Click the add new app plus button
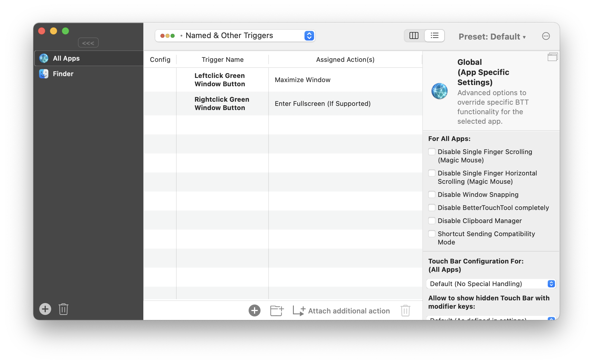Screen dimensions: 593x364 pos(45,309)
